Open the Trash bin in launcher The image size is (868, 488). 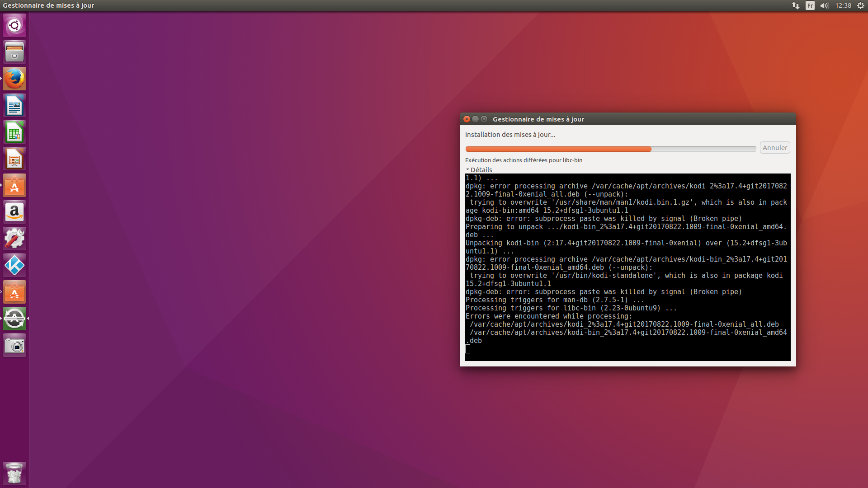coord(14,473)
